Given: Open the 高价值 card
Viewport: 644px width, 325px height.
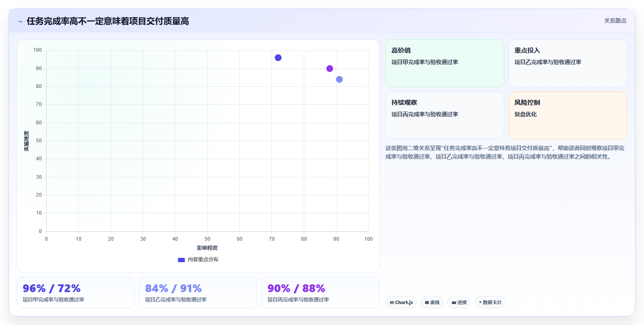Looking at the screenshot, I should [x=444, y=63].
